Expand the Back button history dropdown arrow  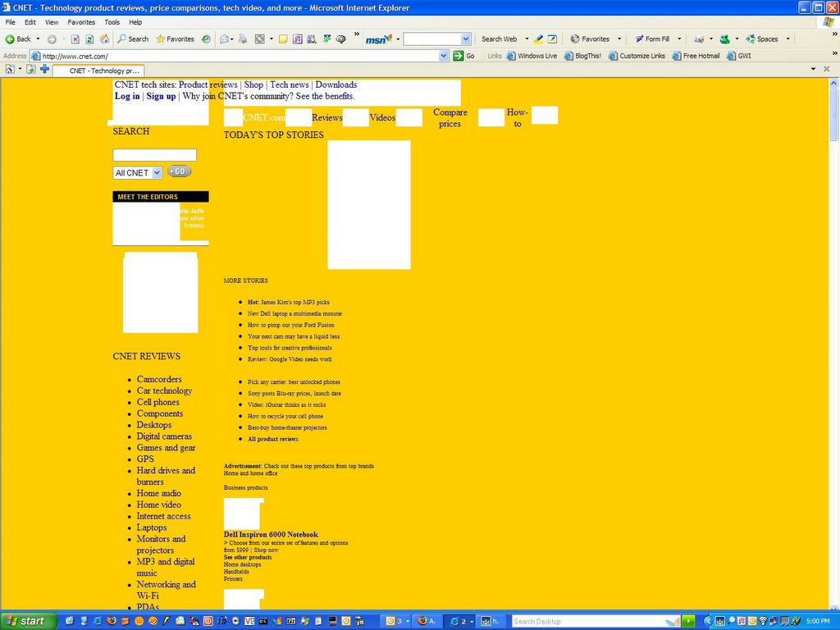click(x=38, y=39)
